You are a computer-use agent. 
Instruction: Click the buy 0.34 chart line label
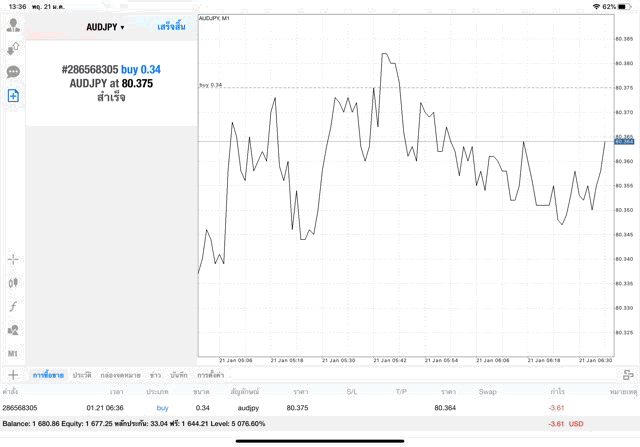pyautogui.click(x=211, y=85)
